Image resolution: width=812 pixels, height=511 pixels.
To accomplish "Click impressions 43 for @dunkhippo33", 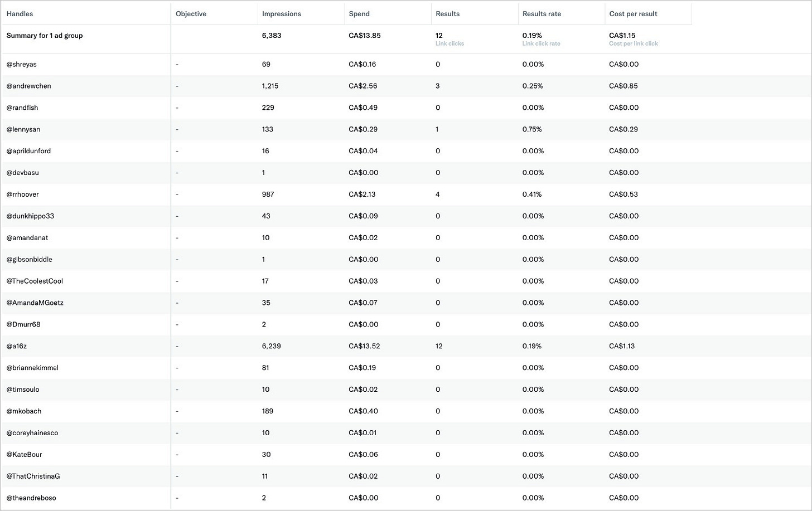I will pyautogui.click(x=266, y=217).
